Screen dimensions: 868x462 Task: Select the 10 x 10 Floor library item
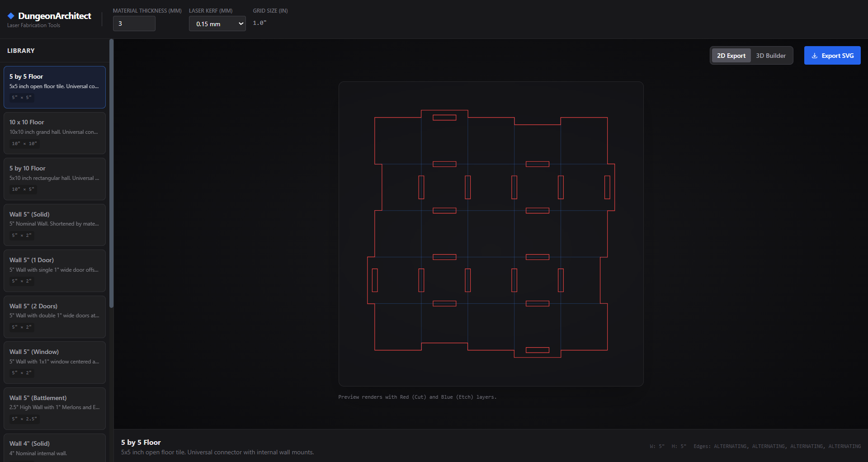pyautogui.click(x=55, y=133)
